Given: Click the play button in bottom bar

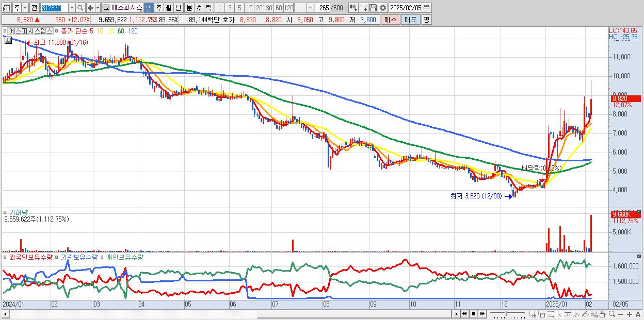Looking at the screenshot, I should 456,314.
